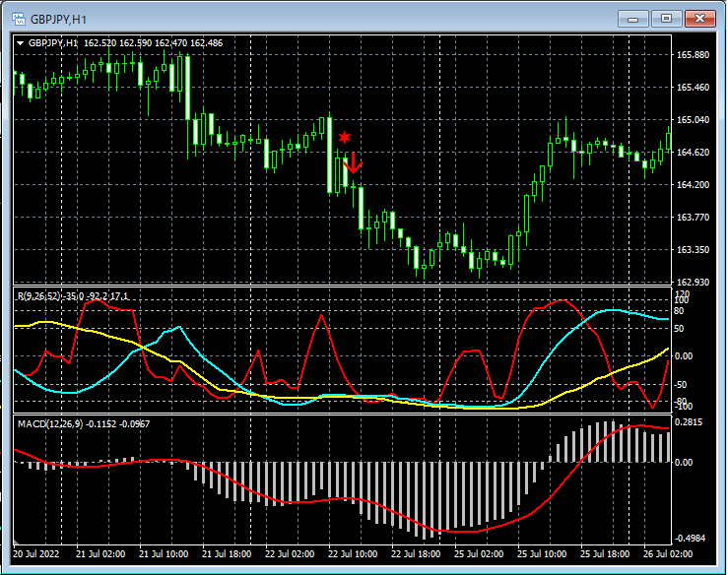The image size is (728, 575).
Task: Click the 163.770 price scale label
Action: 693,218
